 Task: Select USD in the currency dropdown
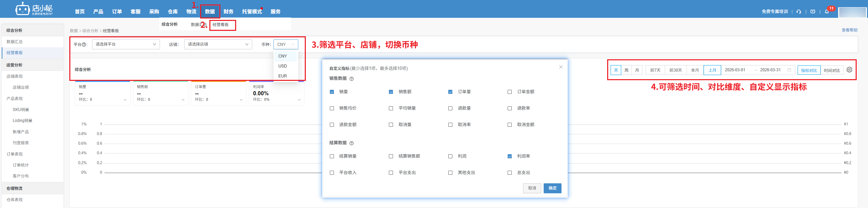tap(282, 66)
